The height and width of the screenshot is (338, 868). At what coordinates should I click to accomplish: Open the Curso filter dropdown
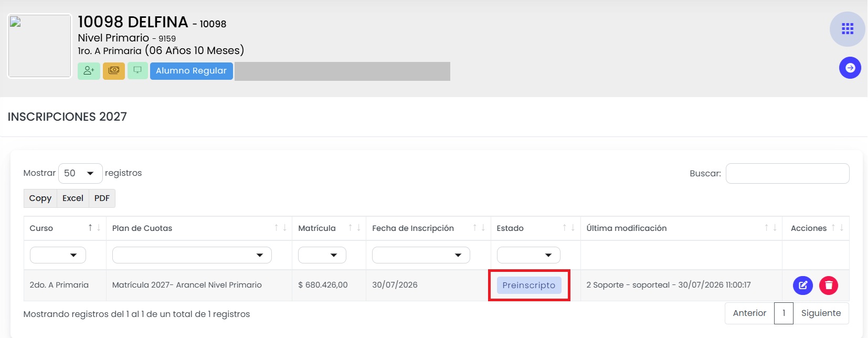(x=58, y=255)
